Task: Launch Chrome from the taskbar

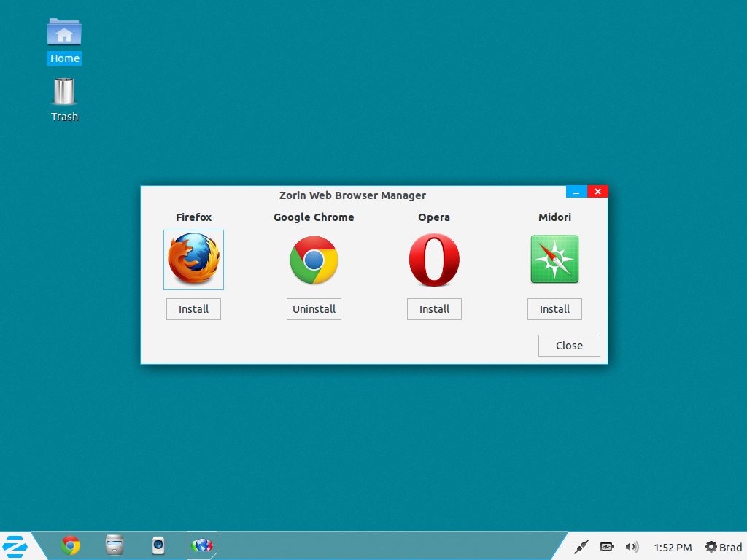Action: coord(71,545)
